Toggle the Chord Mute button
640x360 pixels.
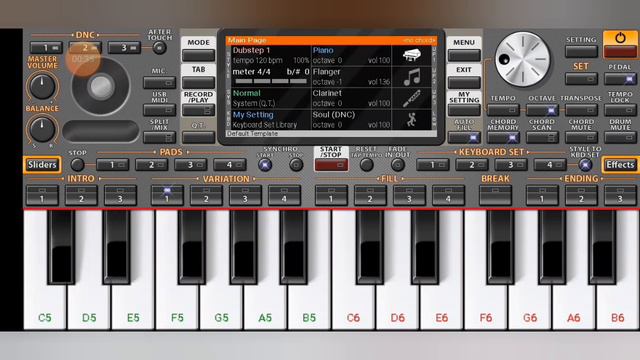(x=581, y=137)
